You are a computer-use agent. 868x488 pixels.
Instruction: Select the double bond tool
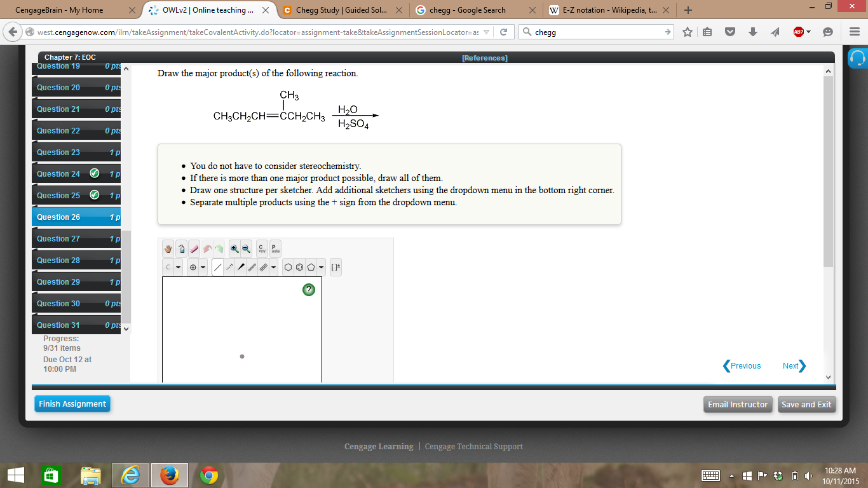point(252,268)
